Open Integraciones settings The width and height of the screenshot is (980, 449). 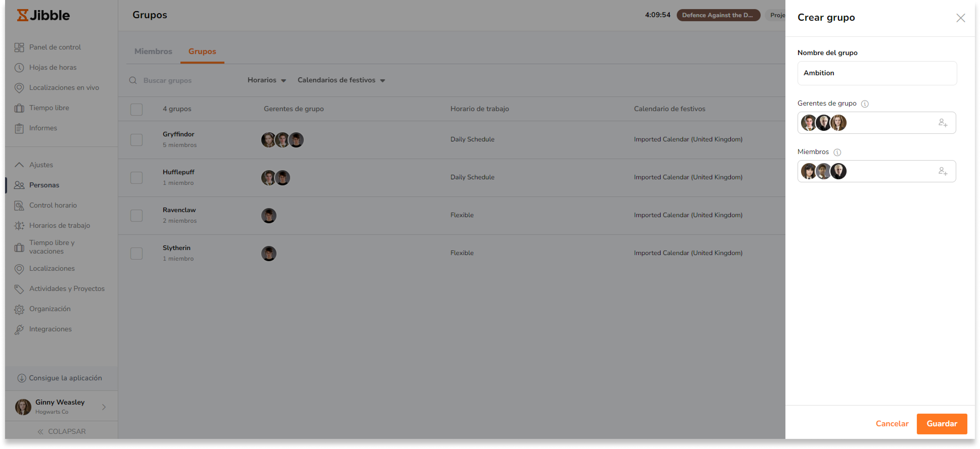click(50, 329)
